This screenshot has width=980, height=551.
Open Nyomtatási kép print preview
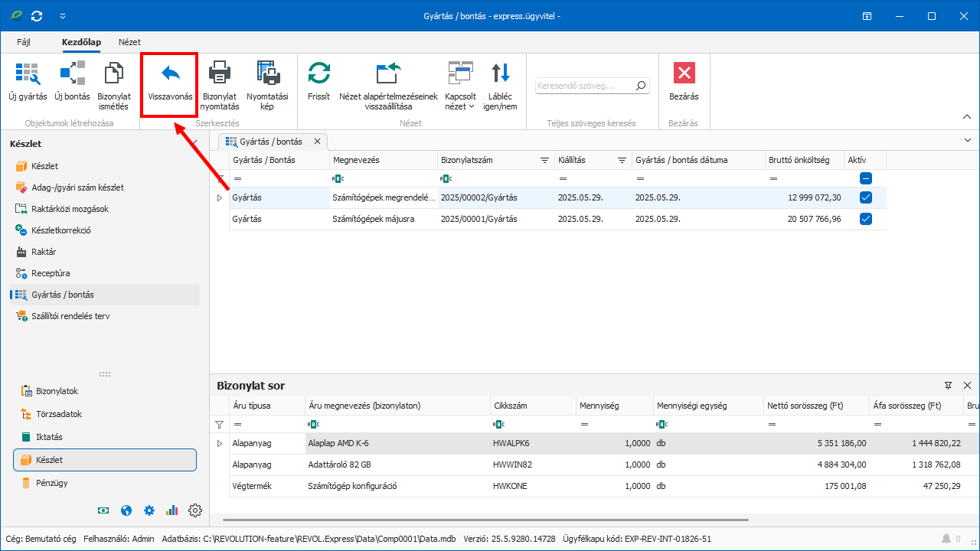[x=267, y=73]
